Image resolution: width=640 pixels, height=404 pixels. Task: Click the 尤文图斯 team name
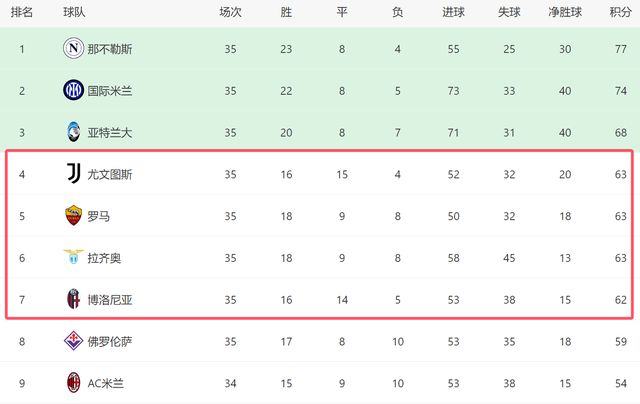coord(110,174)
